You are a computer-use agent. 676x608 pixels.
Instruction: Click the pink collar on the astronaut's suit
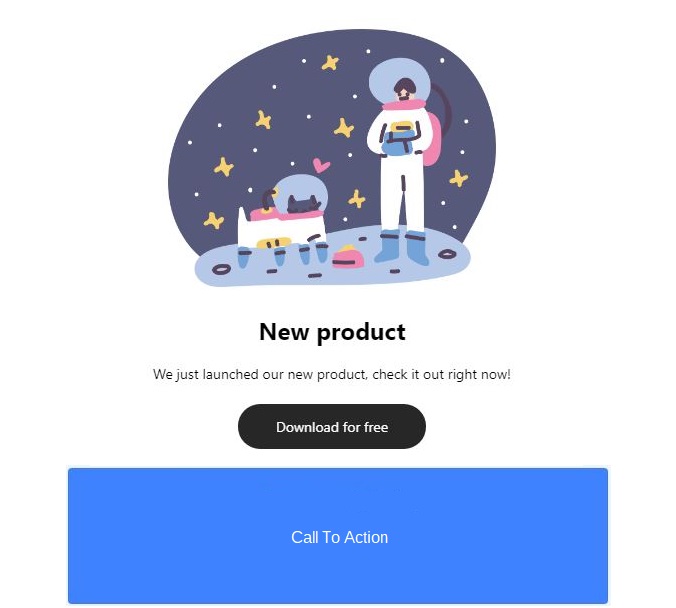403,105
